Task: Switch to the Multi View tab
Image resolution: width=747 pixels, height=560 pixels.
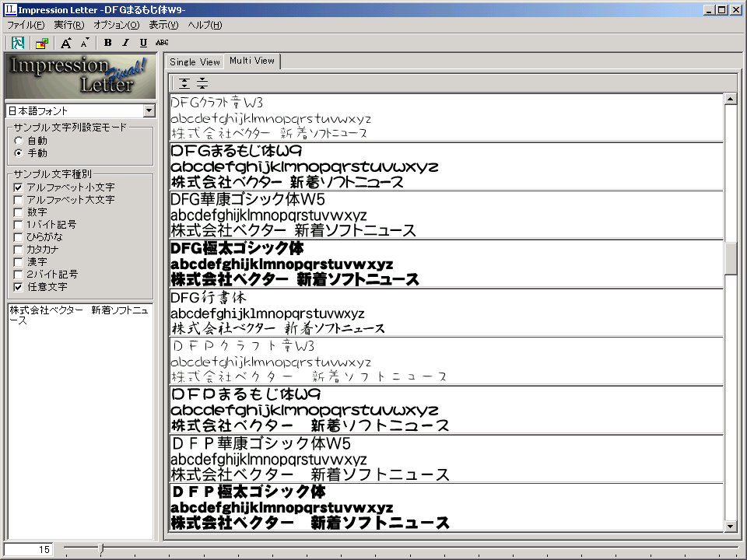Action: coord(252,61)
